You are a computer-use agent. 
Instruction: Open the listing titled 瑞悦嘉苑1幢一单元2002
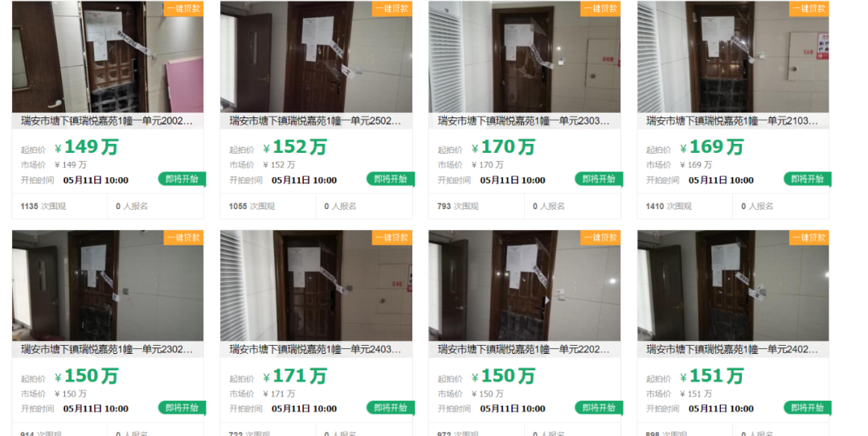[107, 121]
